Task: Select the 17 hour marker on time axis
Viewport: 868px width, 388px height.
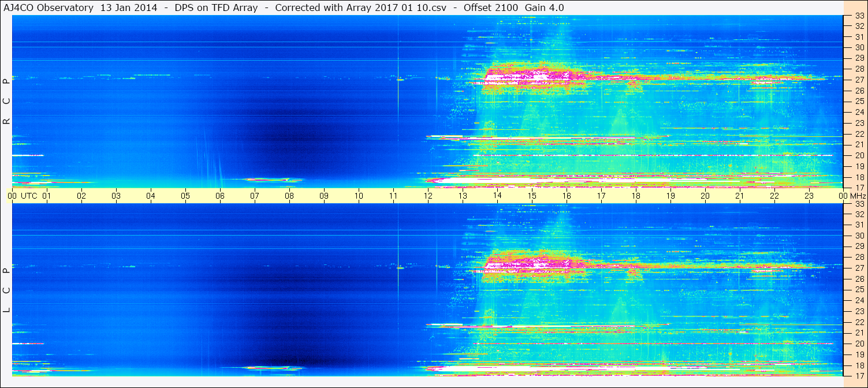Action: 601,196
